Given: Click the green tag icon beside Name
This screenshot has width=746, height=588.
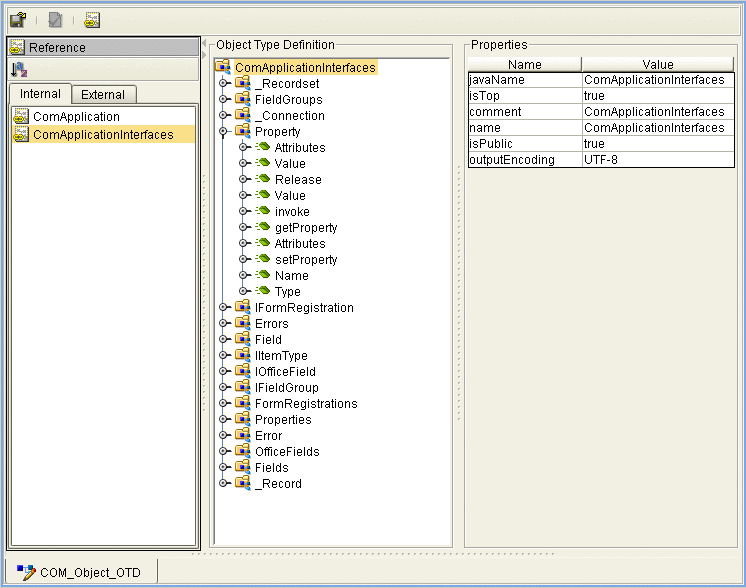Looking at the screenshot, I should tap(262, 275).
